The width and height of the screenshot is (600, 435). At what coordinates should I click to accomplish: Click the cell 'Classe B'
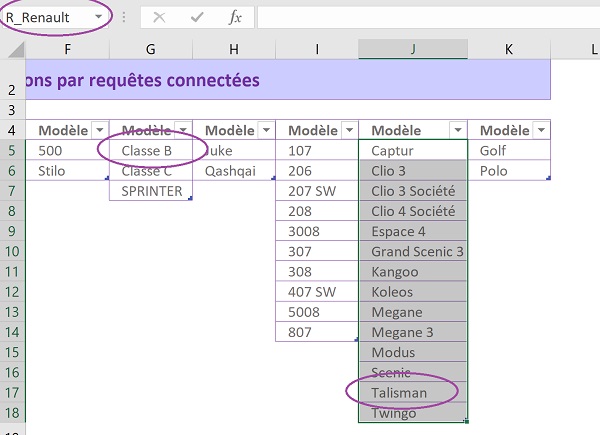[x=151, y=150]
